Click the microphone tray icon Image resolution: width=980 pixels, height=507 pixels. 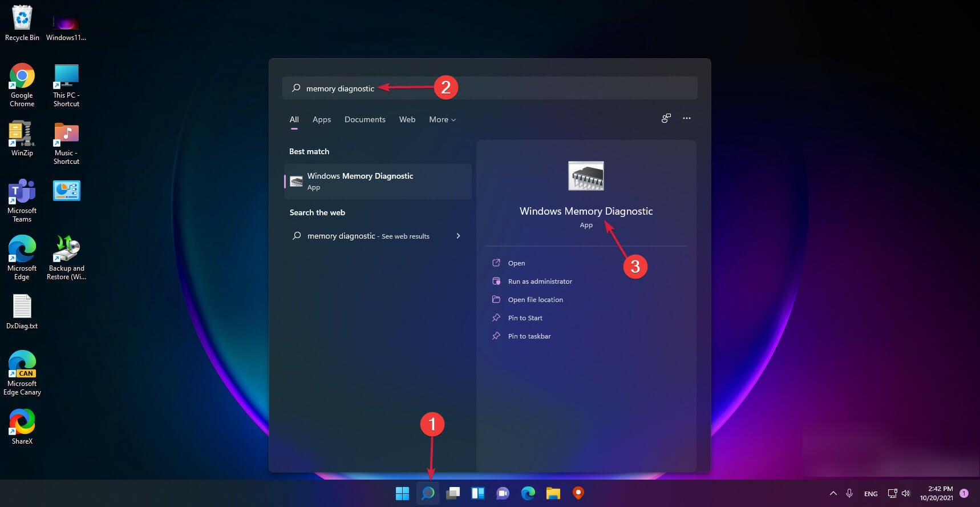pyautogui.click(x=849, y=493)
